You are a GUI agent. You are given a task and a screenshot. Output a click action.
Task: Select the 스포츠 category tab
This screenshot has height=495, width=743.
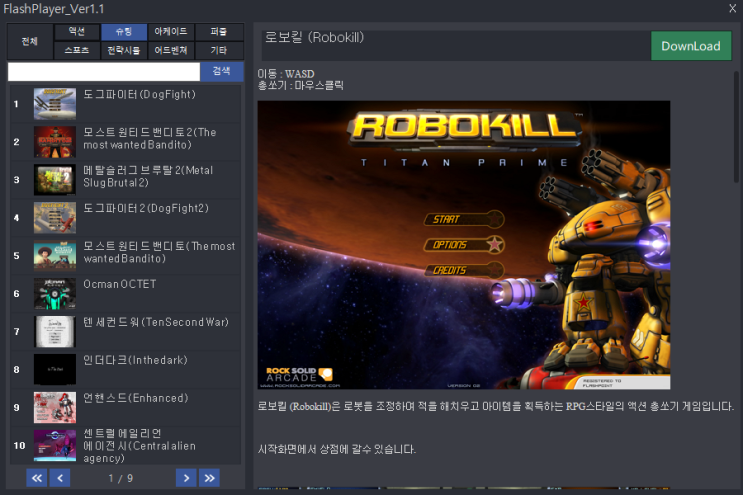(x=77, y=50)
